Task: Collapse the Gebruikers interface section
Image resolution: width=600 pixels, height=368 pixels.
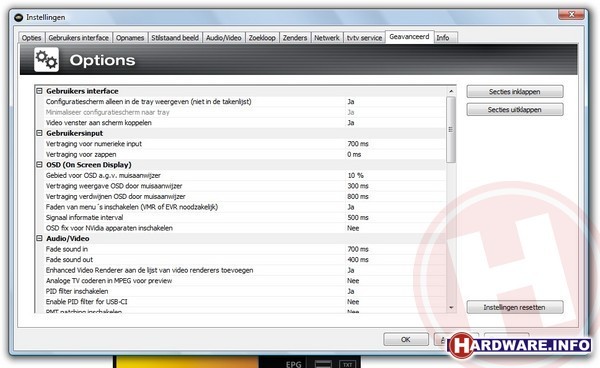Action: (x=39, y=91)
